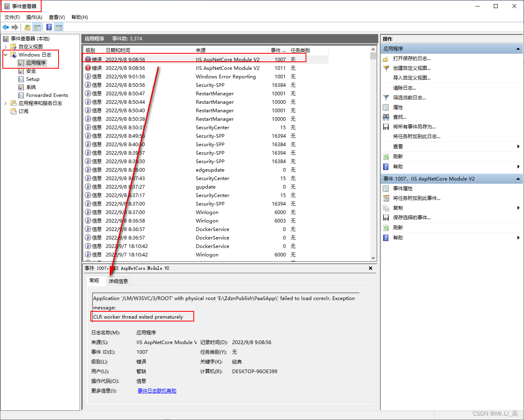Sort by the 日期和时间 column header
524x420 pixels.
click(148, 50)
